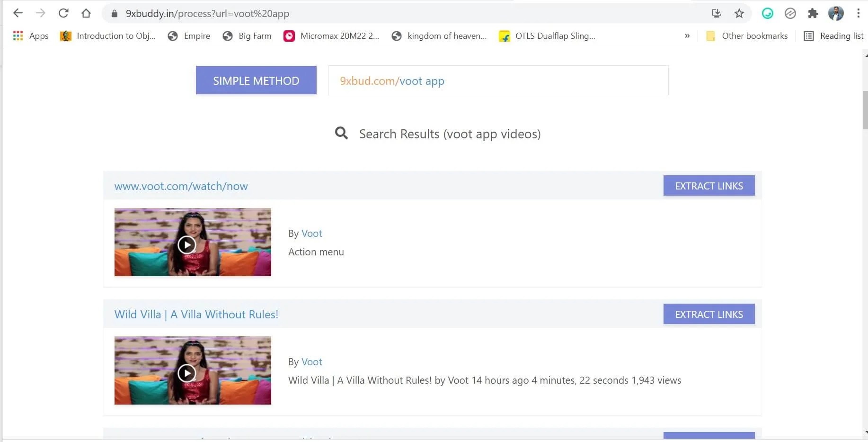Open the kingdom of heaven bookmark
This screenshot has height=442, width=868.
point(439,36)
